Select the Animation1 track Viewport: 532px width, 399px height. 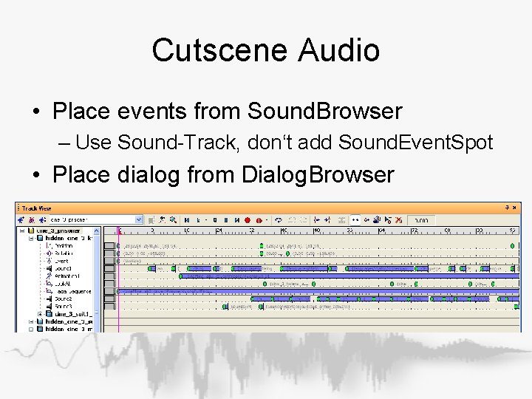point(66,276)
